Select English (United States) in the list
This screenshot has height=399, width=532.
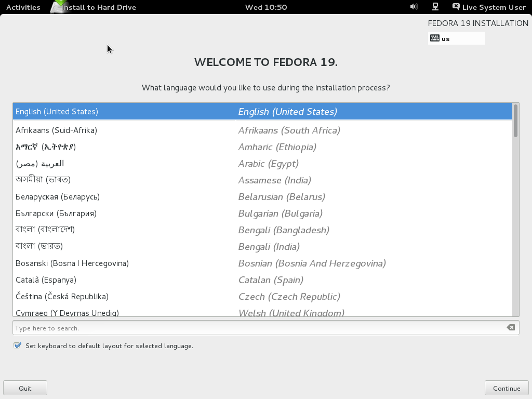156,111
